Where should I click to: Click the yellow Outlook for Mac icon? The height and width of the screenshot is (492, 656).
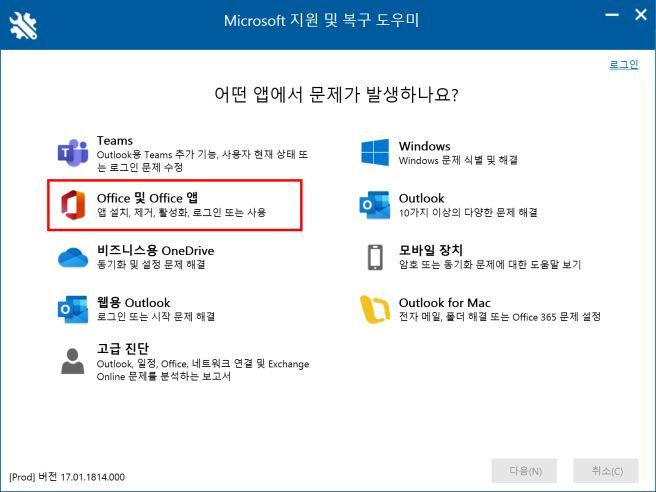tap(374, 309)
